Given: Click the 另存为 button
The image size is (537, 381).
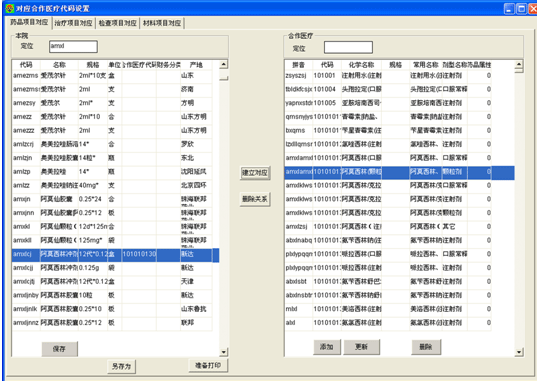Looking at the screenshot, I should (121, 366).
